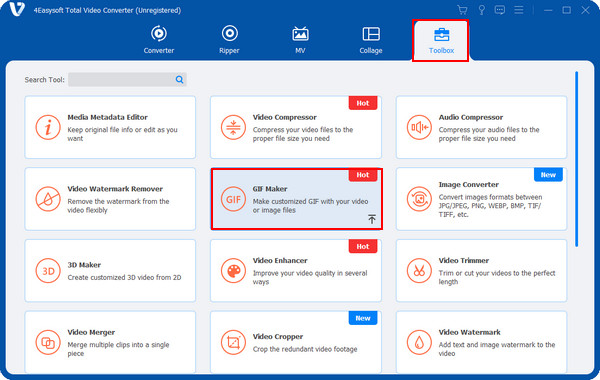Click the Video Watermark droplet icon
Viewport: 600px width, 380px height.
coord(419,342)
